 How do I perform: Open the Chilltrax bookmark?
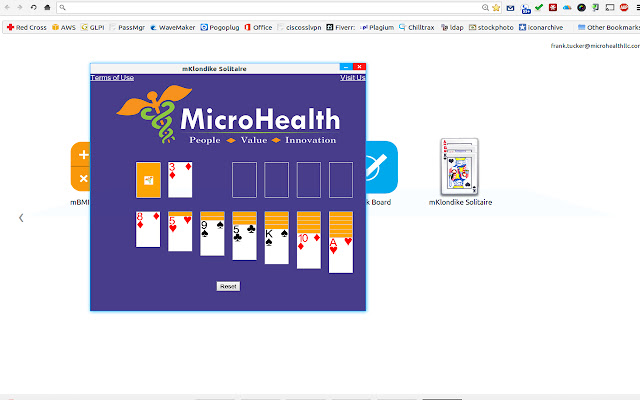pyautogui.click(x=417, y=27)
